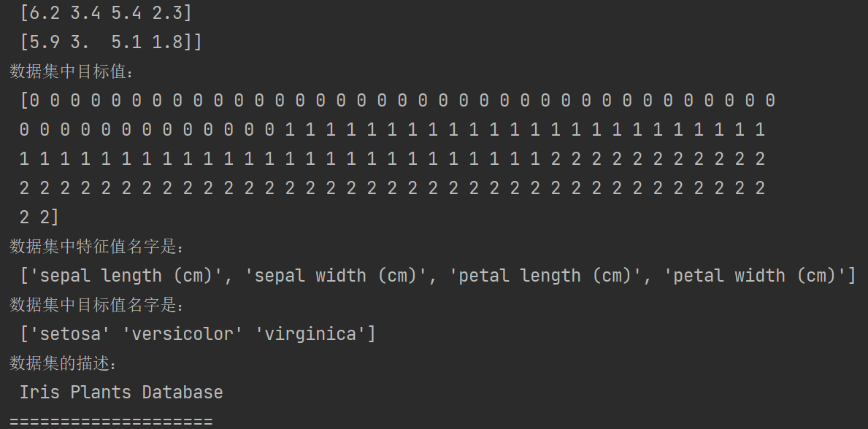Click the array row [5.9 3. 5.1 1.8]]
The image size is (868, 429).
coord(111,42)
